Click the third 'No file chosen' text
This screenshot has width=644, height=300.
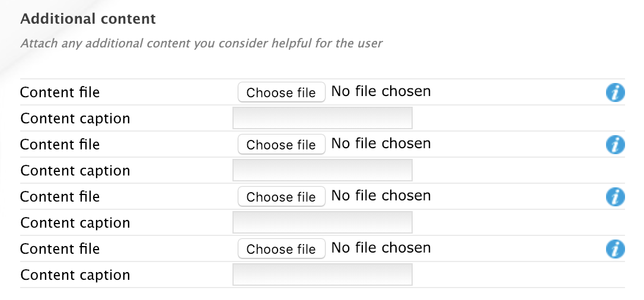(381, 196)
